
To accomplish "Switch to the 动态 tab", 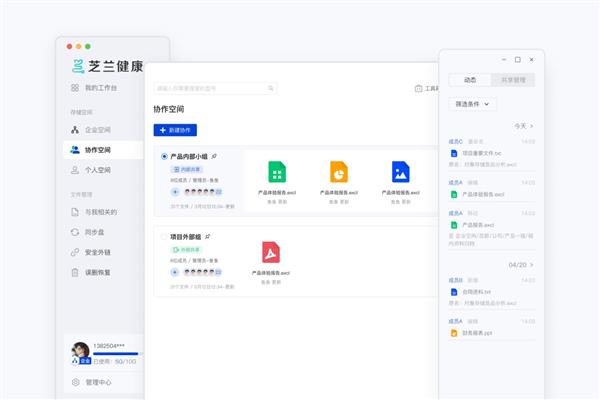I will [x=470, y=80].
